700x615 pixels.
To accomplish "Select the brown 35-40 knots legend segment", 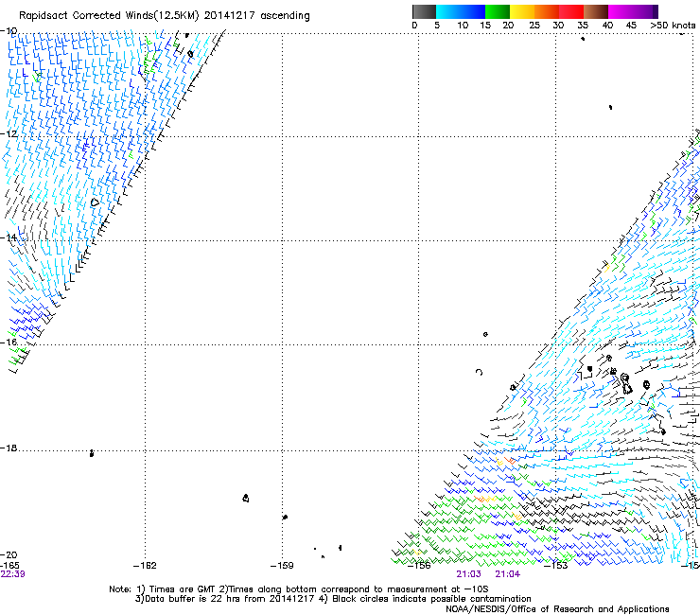I will [596, 11].
